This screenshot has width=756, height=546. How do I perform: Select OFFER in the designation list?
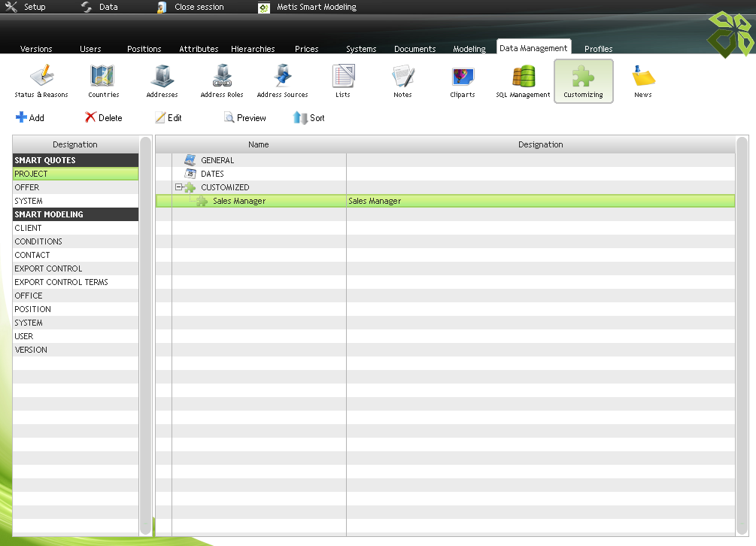27,187
